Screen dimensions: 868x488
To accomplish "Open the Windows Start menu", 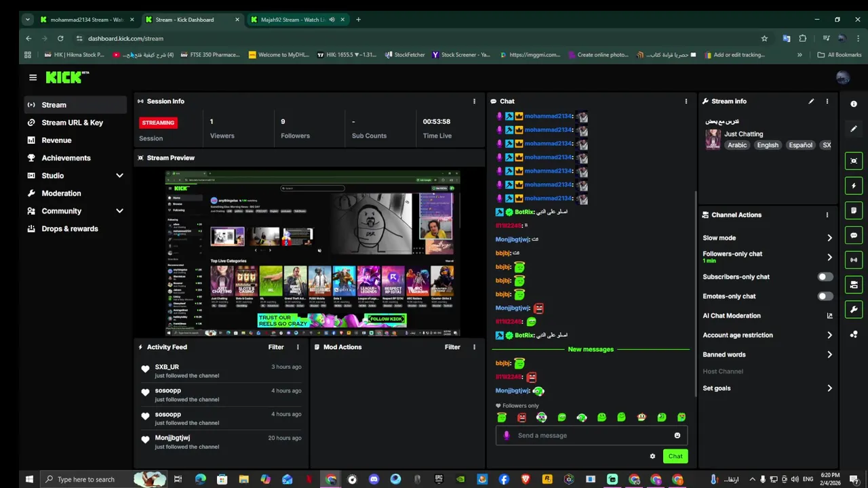I will pyautogui.click(x=29, y=479).
